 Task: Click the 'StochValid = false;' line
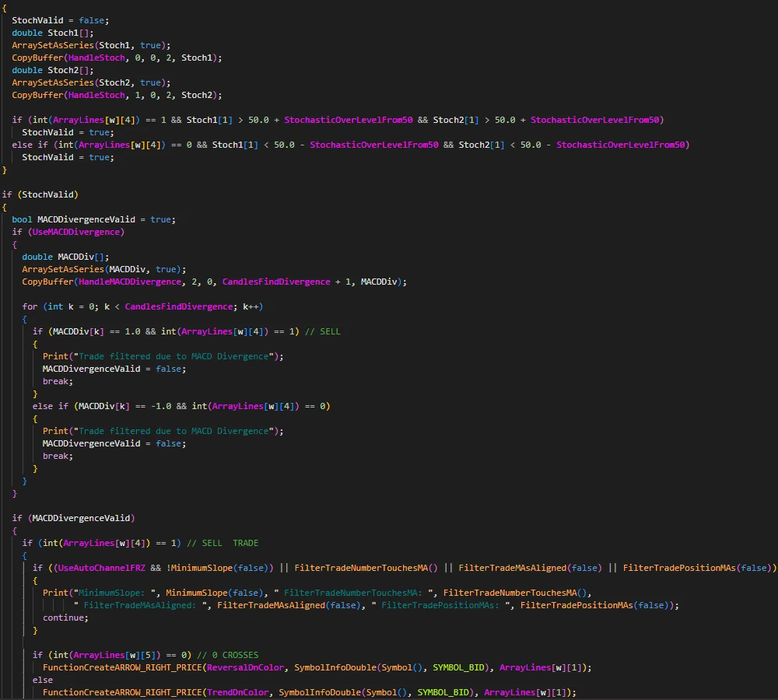[x=61, y=20]
